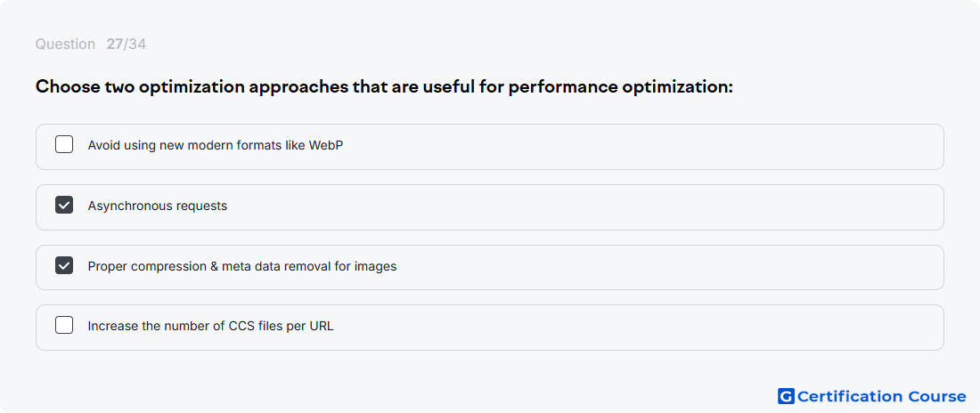Check the 'Avoid using new modern formats' checkbox

tap(64, 145)
